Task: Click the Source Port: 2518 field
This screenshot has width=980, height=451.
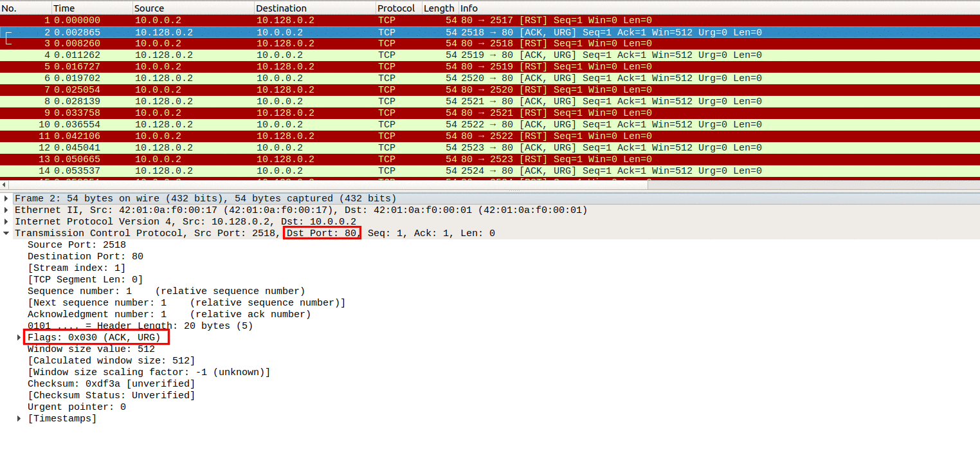Action: click(77, 245)
